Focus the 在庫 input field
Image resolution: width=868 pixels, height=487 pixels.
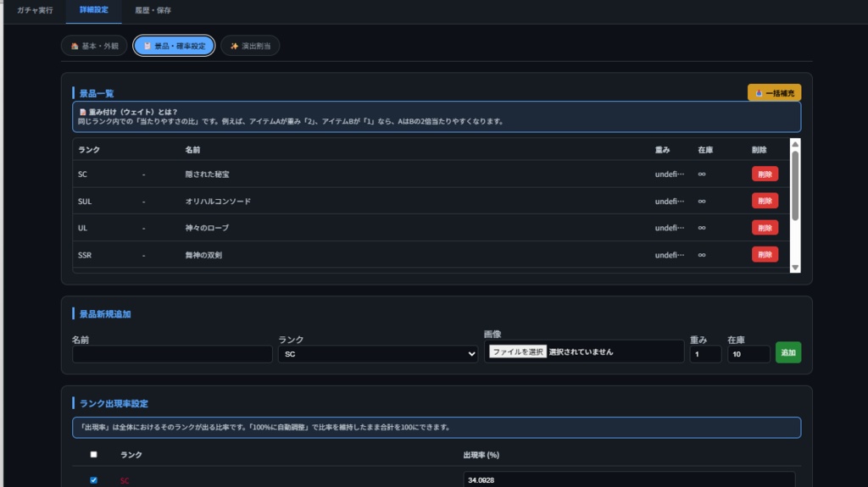tap(748, 354)
